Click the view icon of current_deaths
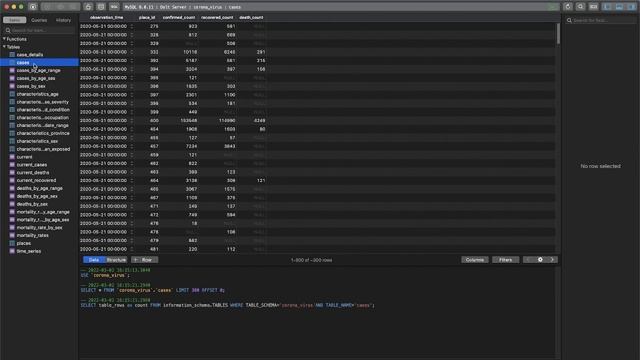Screen dimensions: 640x360 pyautogui.click(x=12, y=172)
